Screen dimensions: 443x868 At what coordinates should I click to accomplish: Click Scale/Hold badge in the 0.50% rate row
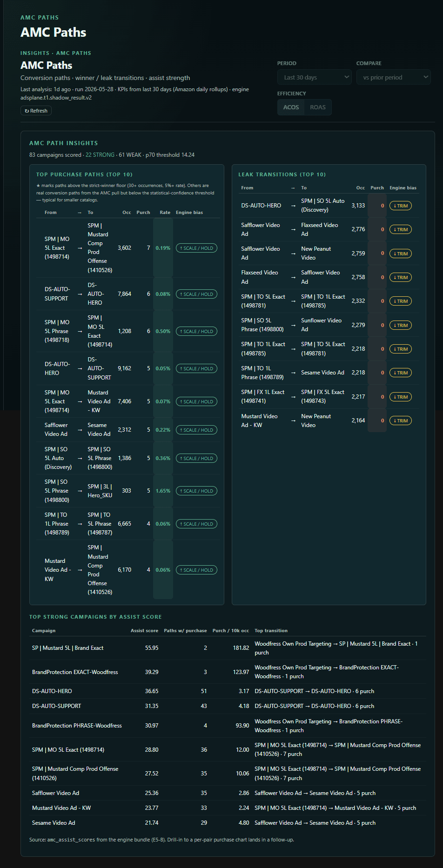point(196,331)
